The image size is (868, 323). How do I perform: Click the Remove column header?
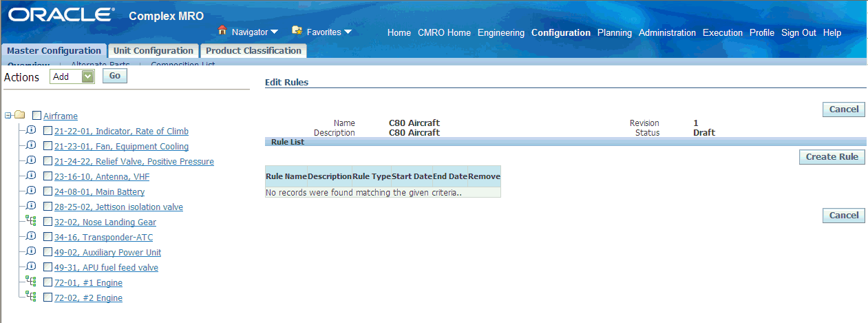(x=484, y=176)
